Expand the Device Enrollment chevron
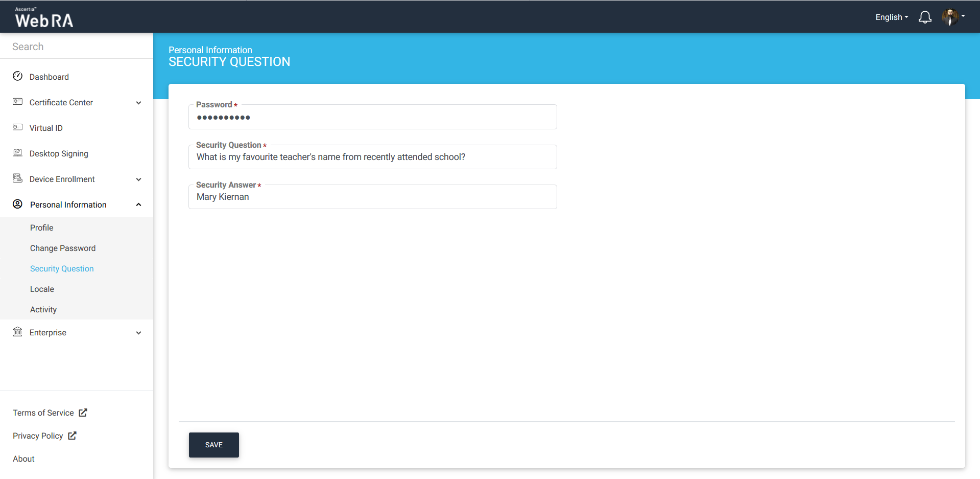 138,179
